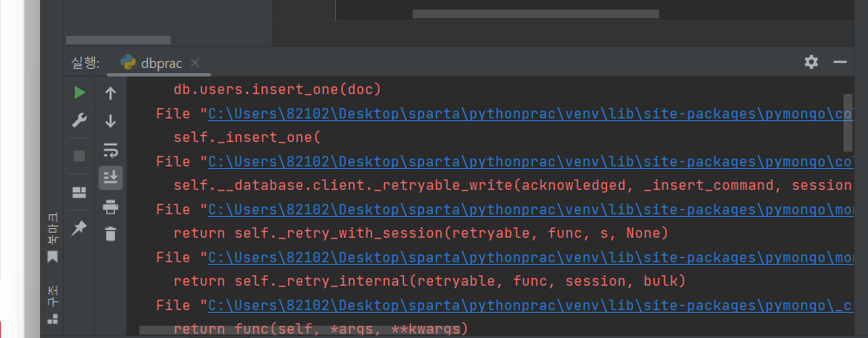Pin the run tab with pushpin icon
Screen dimensions: 868x338
[79, 227]
